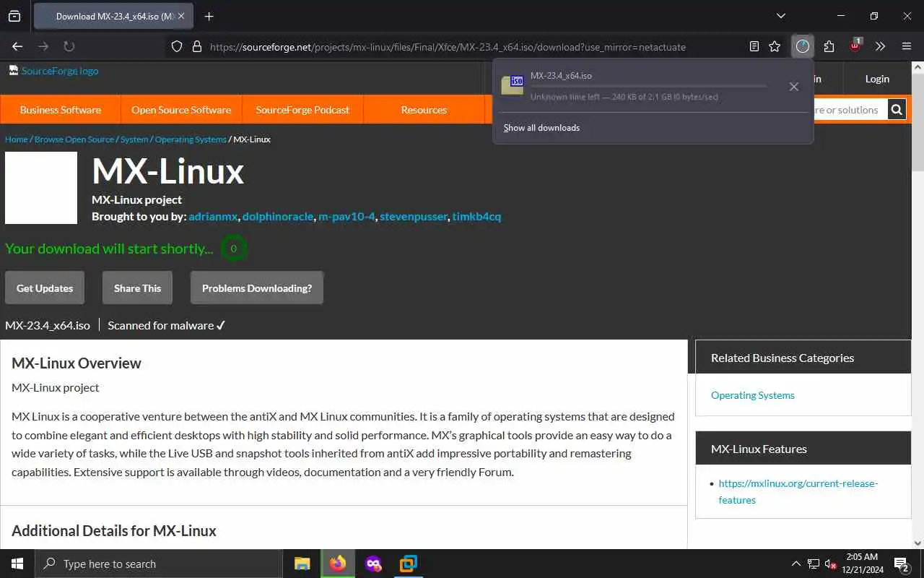
Task: Close the Download MX-23.4_x64.iso tab
Action: click(180, 16)
